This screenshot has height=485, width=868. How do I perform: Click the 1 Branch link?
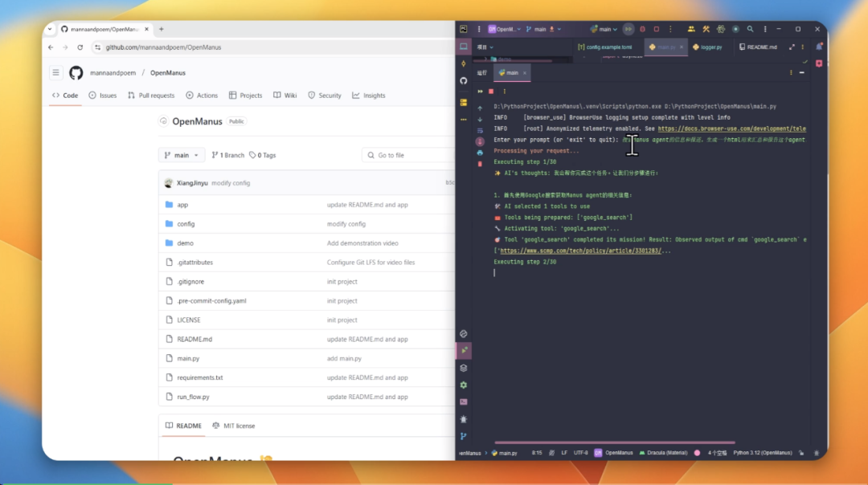click(227, 156)
